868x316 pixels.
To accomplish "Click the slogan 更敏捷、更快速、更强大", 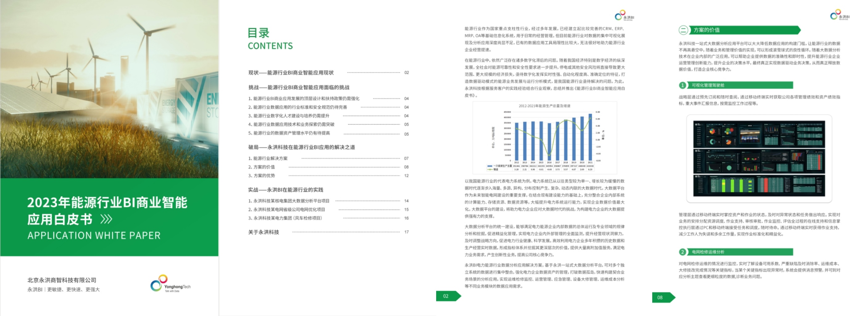I will tap(73, 289).
